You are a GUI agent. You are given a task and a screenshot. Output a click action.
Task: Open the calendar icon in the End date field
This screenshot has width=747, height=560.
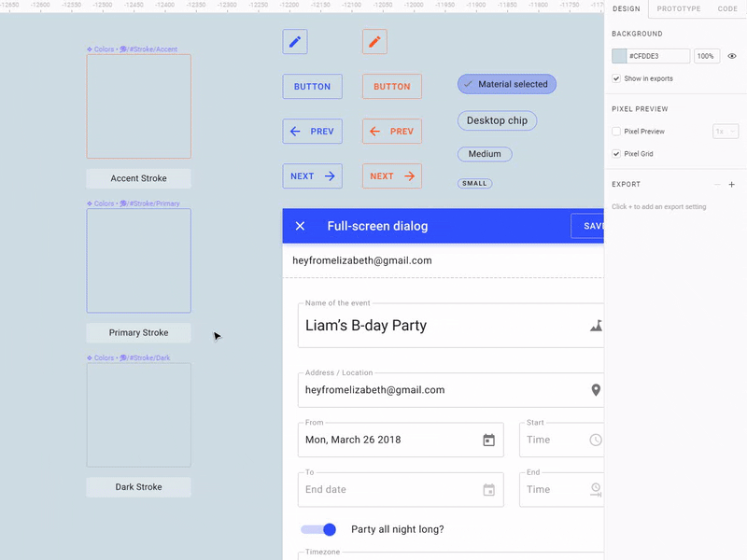[488, 489]
